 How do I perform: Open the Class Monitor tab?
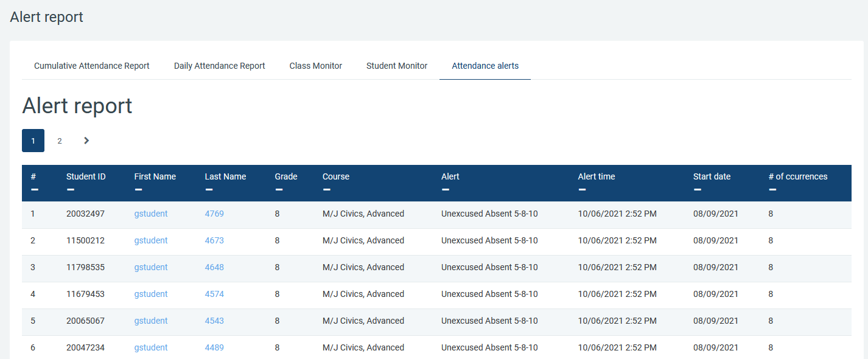315,66
